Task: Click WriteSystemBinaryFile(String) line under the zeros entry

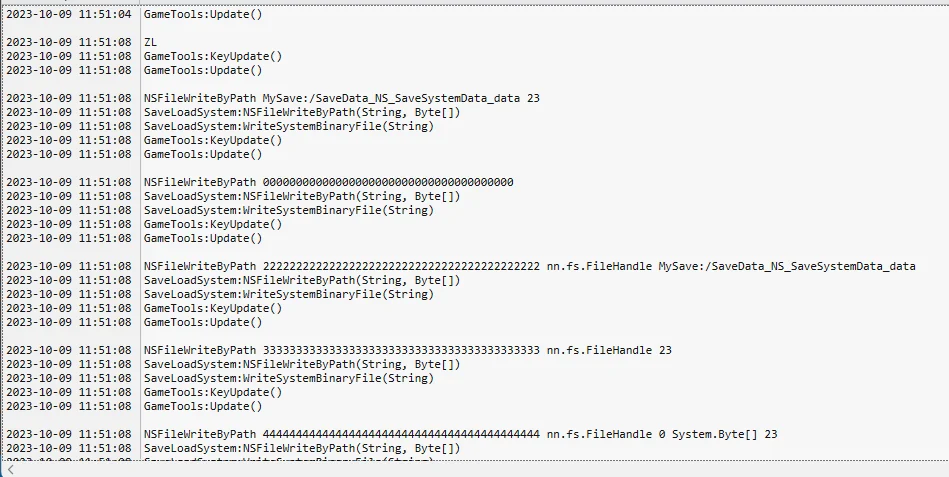Action: coord(289,210)
